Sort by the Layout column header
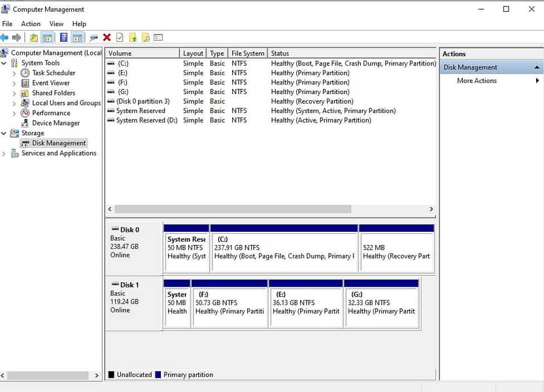544x392 pixels. click(x=193, y=53)
